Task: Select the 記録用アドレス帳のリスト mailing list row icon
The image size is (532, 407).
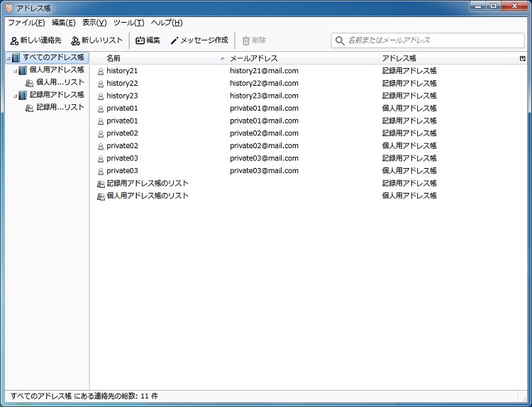Action: 101,184
